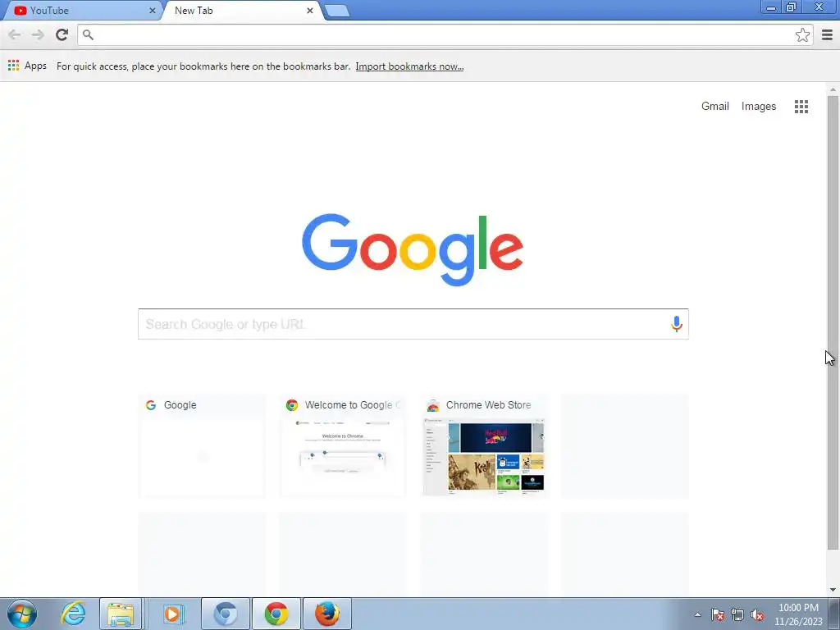Viewport: 840px width, 630px height.
Task: Open the Apps shortcut in bookmarks bar
Action: (x=27, y=66)
